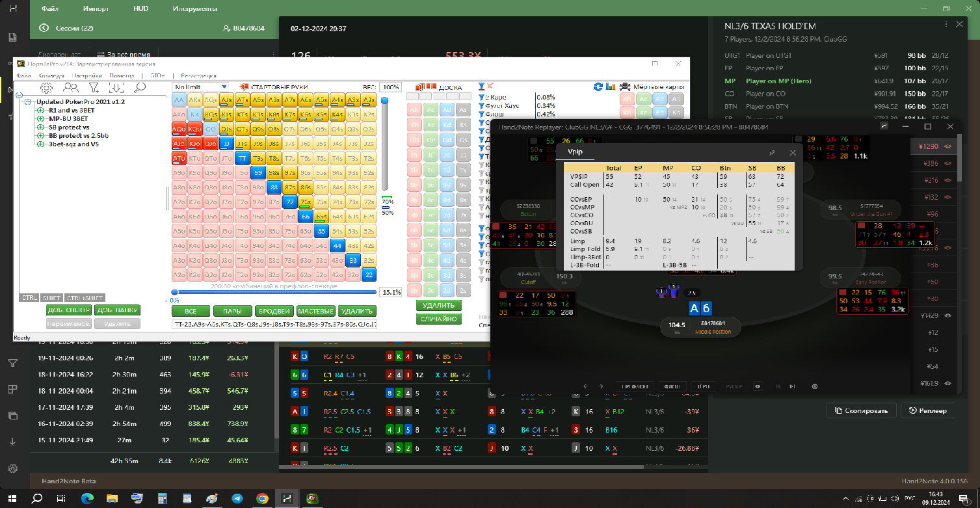Click the МАСТЕВЫЕ button
Screen dimensions: 980x508
pyautogui.click(x=315, y=312)
